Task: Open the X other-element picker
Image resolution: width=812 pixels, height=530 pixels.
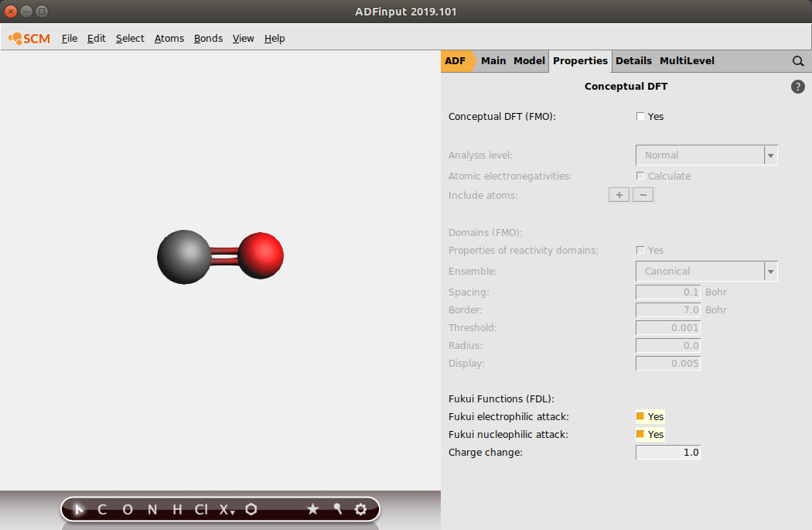Action: coord(227,510)
